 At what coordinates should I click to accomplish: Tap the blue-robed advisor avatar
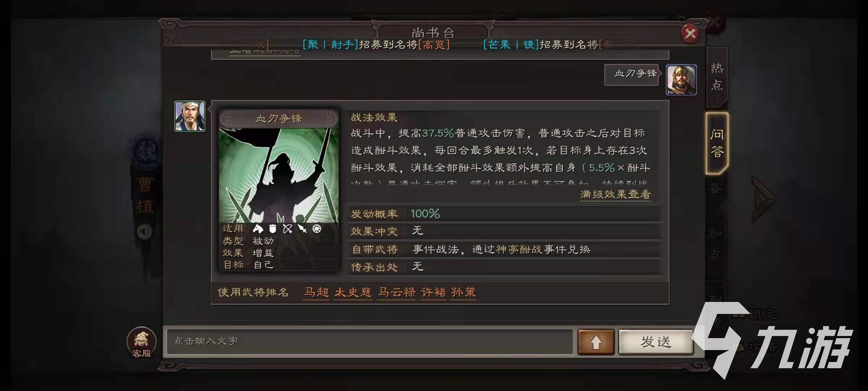pos(190,116)
